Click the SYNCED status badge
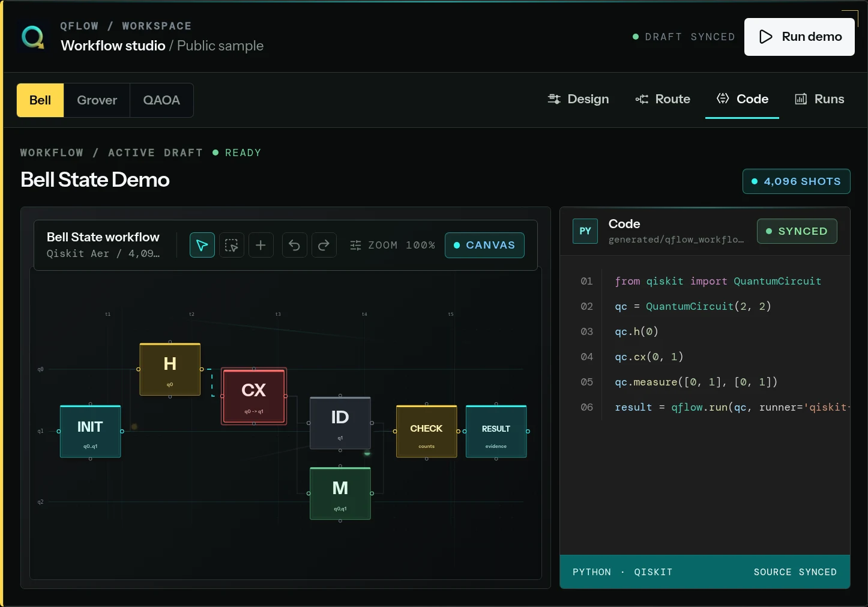Viewport: 868px width, 607px height. pyautogui.click(x=797, y=231)
